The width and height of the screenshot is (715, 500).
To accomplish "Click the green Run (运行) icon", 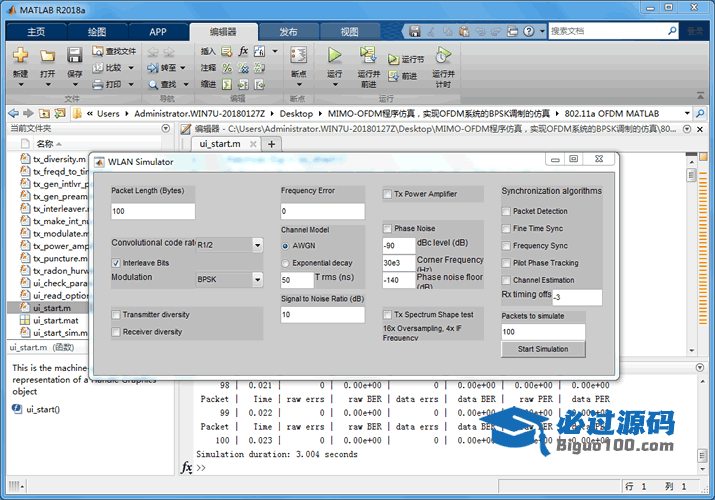I will tap(334, 55).
